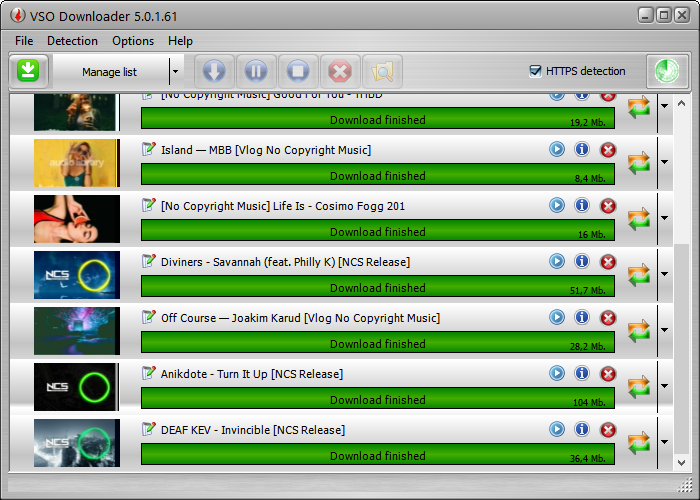
Task: Click the 51,7 Mb. finished progress bar
Action: click(378, 286)
